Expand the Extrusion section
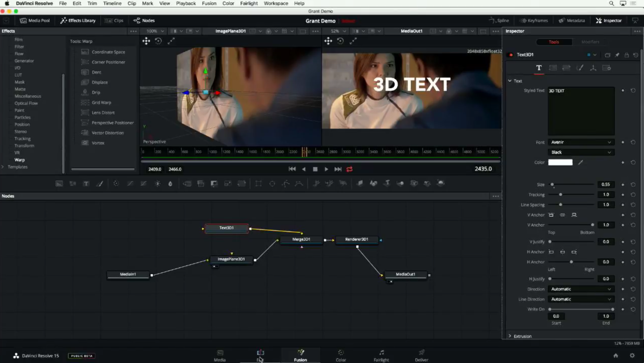Viewport: 644px width, 363px height. click(510, 336)
